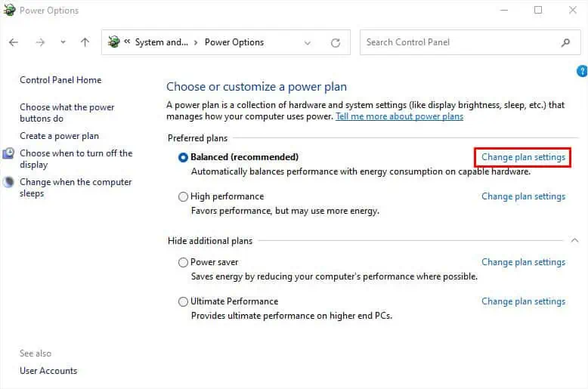Click the search magnifier icon
This screenshot has width=588, height=389.
click(x=565, y=43)
